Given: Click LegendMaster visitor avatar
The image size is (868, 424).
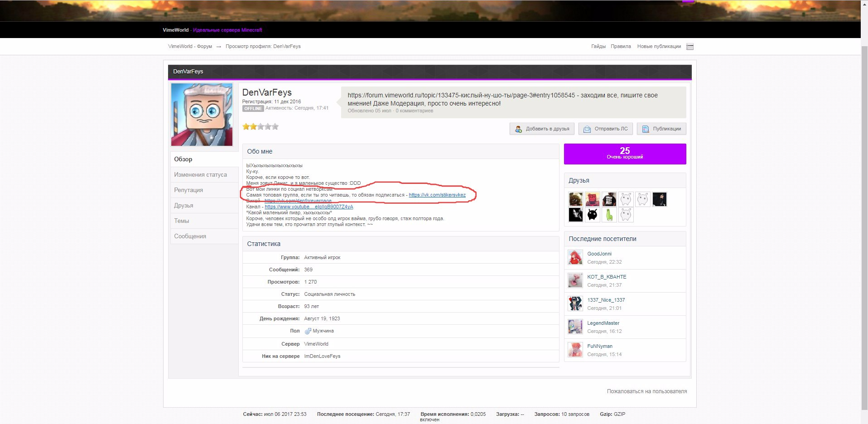Looking at the screenshot, I should pos(575,327).
